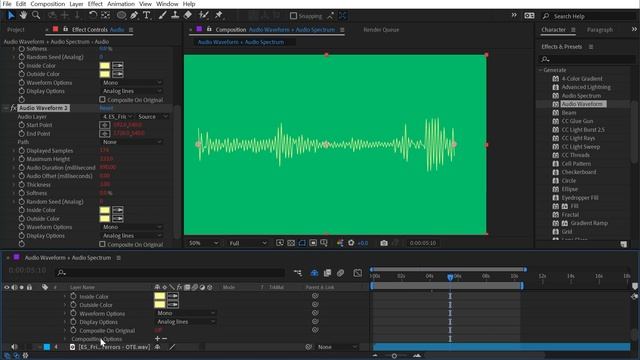Viewport: 640px width, 360px height.
Task: Click Inside Color eyedropper in Audio Waveform 2
Action: pos(118,210)
